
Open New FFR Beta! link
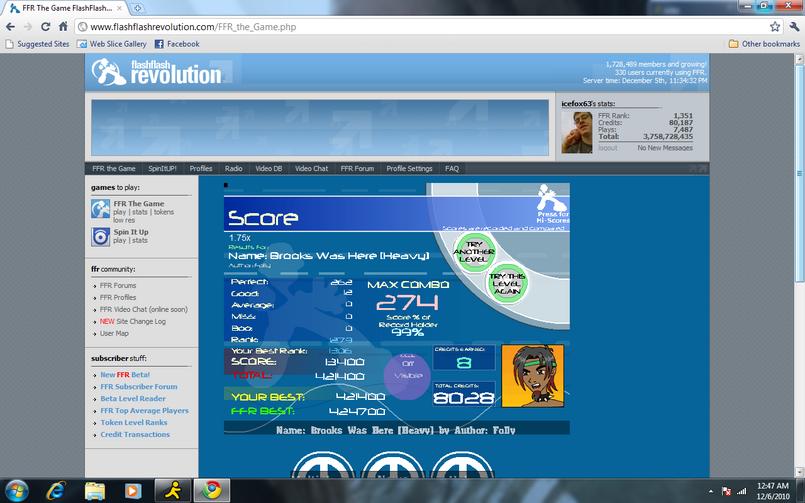click(125, 375)
